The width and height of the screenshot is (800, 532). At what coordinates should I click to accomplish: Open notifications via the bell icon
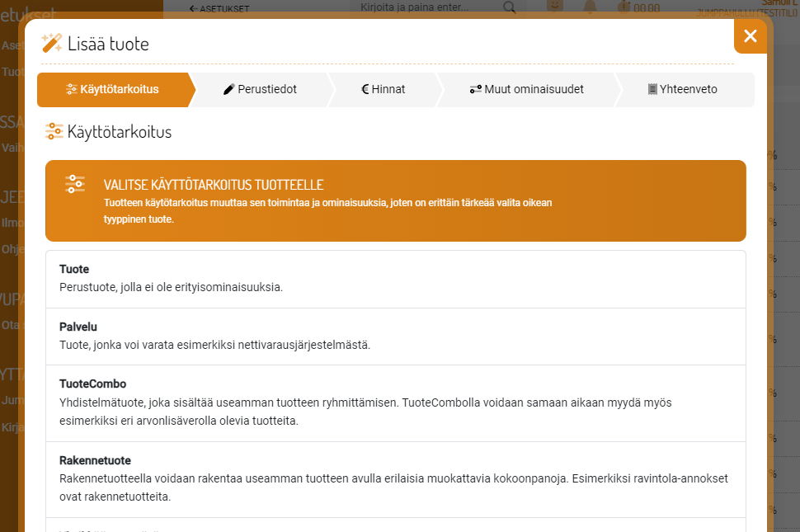coord(589,7)
